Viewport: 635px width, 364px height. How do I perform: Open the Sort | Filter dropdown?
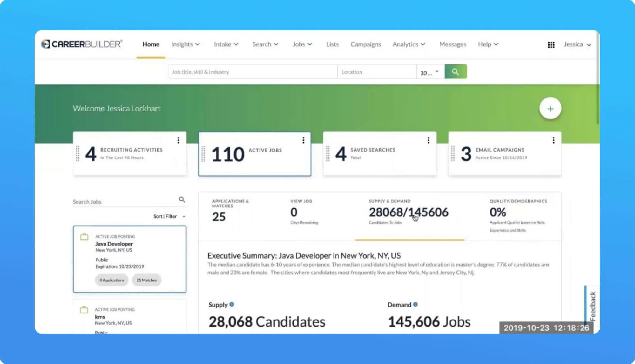pyautogui.click(x=169, y=216)
